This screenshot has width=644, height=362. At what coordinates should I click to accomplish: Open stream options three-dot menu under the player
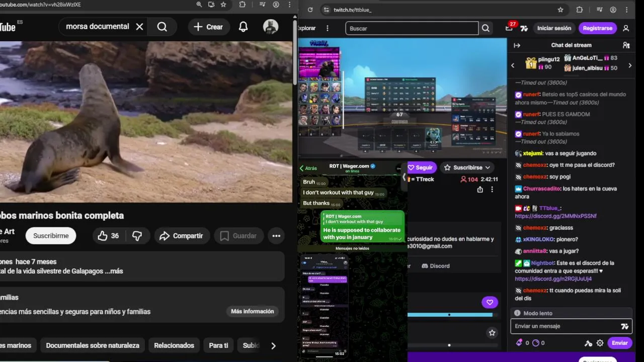(x=492, y=190)
